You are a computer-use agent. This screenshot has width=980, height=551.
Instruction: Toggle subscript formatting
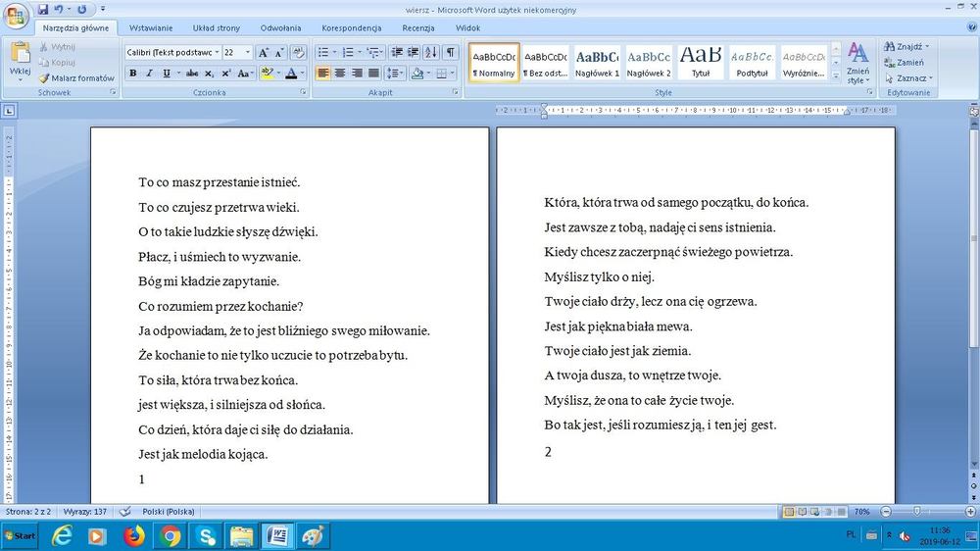[210, 74]
